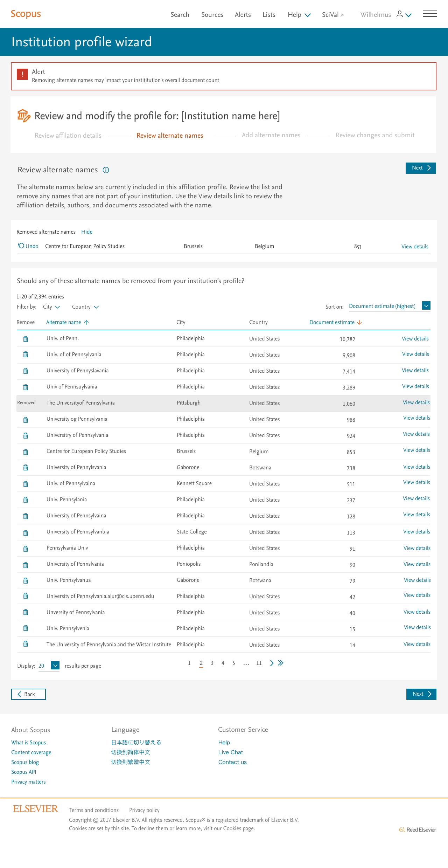This screenshot has height=868, width=448.
Task: Go to page 3 of results
Action: [x=212, y=663]
